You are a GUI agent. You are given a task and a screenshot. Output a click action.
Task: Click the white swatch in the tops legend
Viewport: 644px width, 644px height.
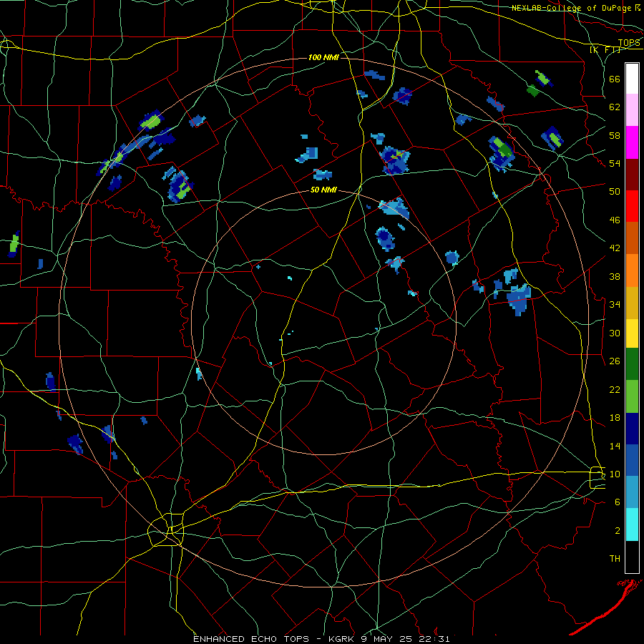(x=632, y=79)
